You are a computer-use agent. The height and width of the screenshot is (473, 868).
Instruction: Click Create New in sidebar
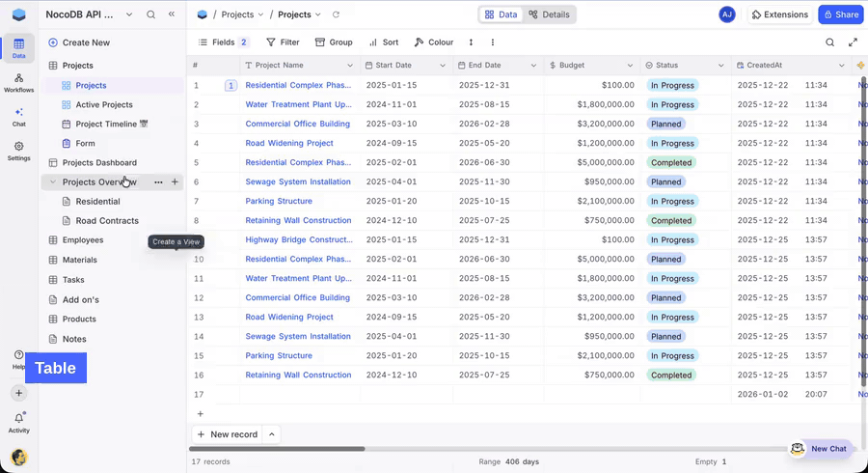pos(79,42)
